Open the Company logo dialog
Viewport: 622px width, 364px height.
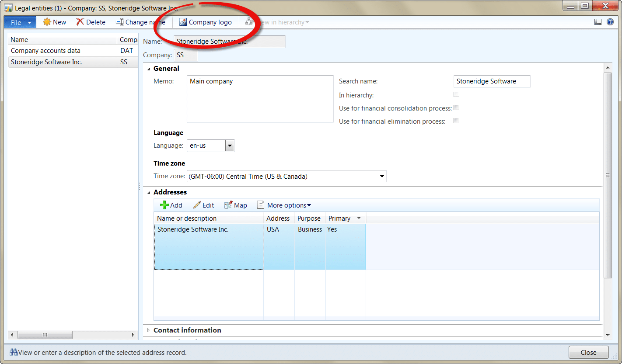[206, 22]
